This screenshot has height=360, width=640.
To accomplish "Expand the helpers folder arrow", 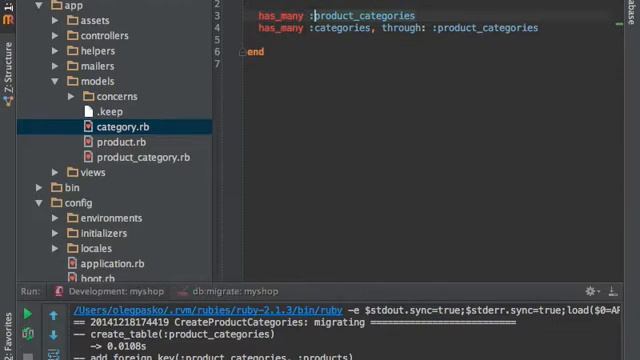I will 55,51.
